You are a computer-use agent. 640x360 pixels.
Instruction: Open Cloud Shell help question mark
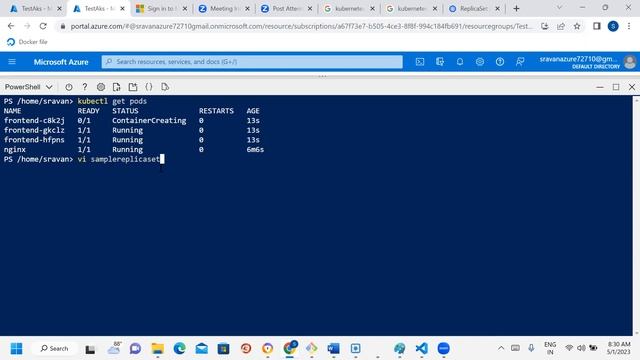coord(84,87)
